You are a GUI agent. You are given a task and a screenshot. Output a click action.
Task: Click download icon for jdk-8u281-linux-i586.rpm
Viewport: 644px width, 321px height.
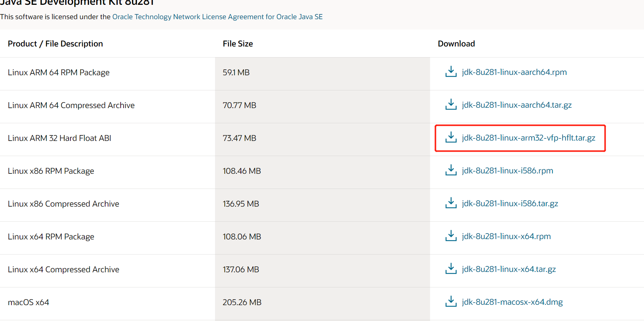click(451, 170)
